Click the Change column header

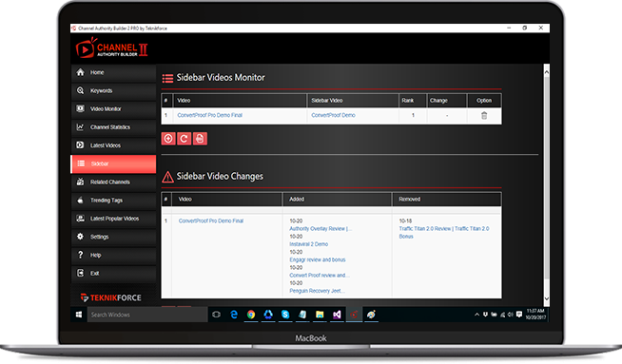click(x=447, y=101)
